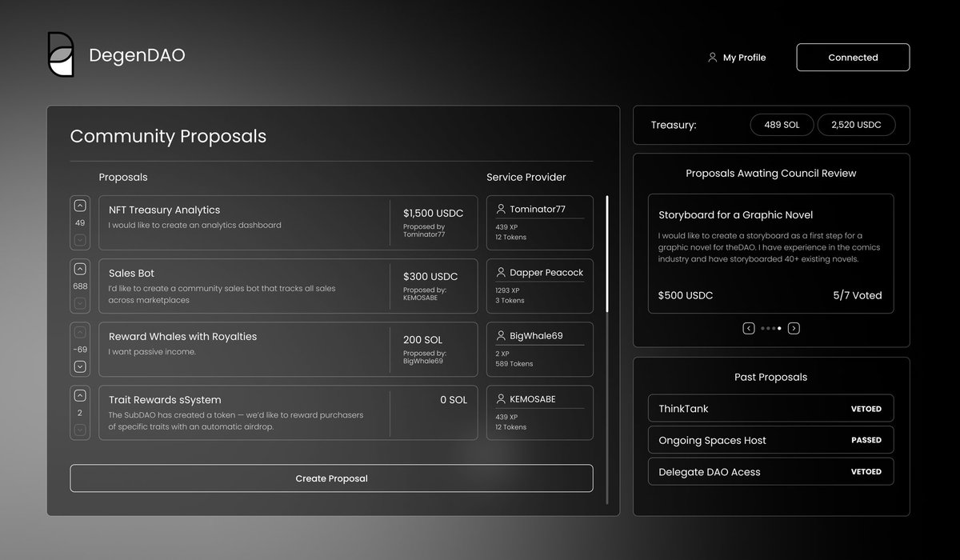
Task: Open the Storyboard for a Graphic Novel card
Action: [770, 253]
